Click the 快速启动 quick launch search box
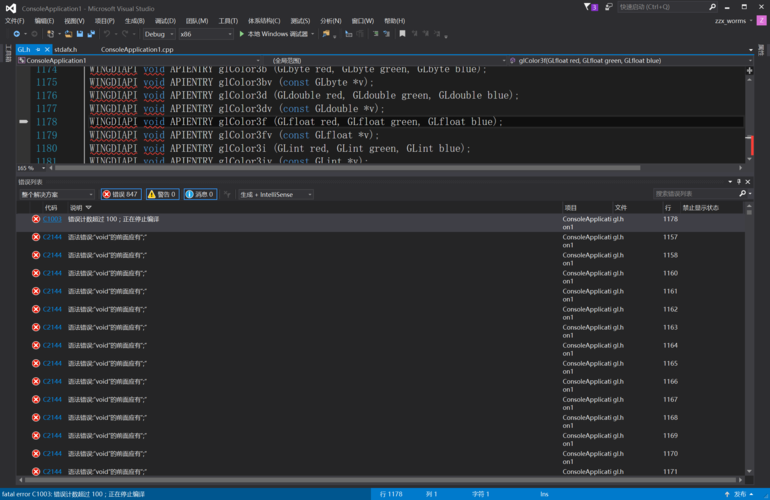Screen dimensions: 770x500 pyautogui.click(x=661, y=7)
